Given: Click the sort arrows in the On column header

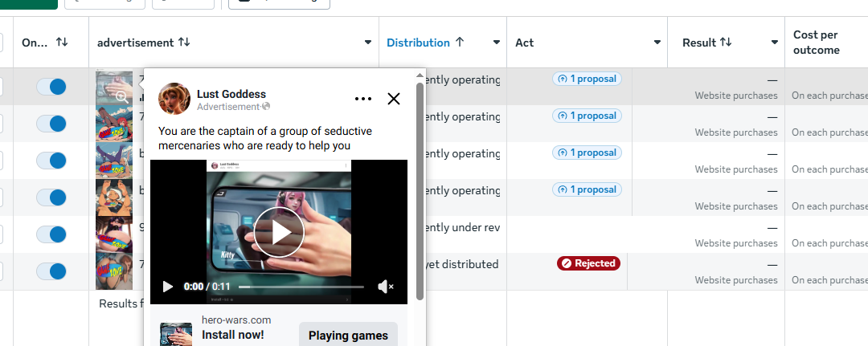Looking at the screenshot, I should pos(62,43).
